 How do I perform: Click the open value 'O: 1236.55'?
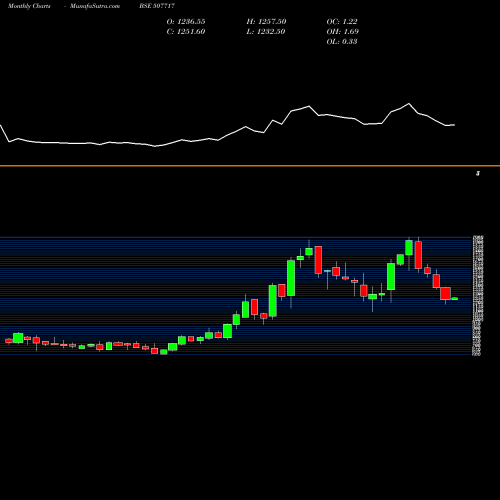[186, 22]
